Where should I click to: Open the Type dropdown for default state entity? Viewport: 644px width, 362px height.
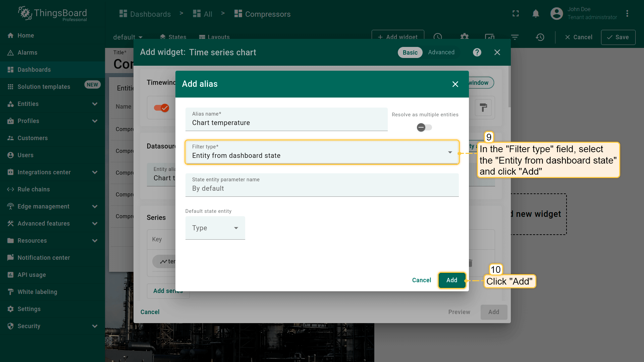tap(215, 228)
